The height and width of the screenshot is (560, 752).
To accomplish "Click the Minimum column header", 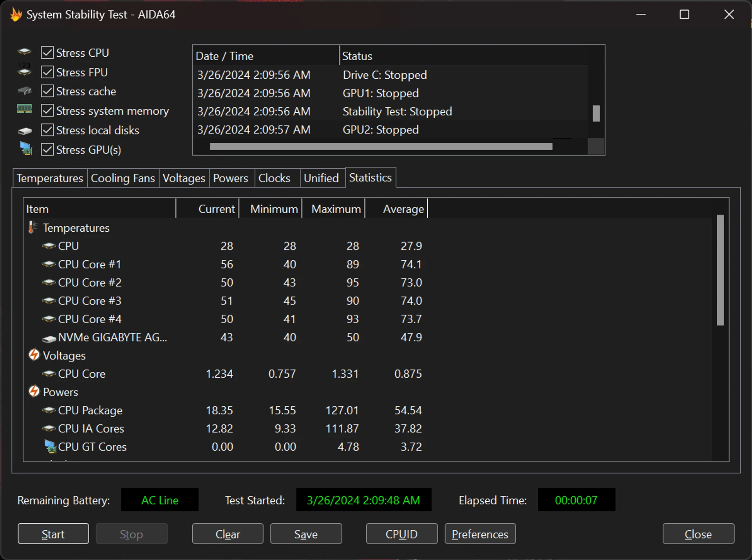I will 271,209.
